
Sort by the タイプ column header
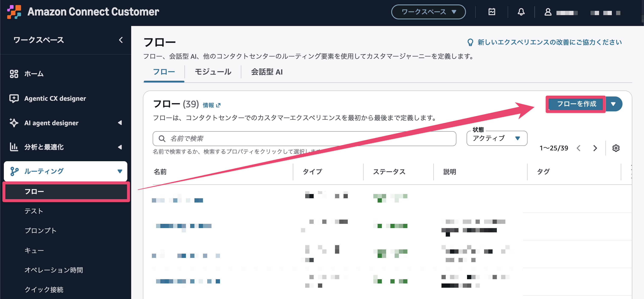(x=312, y=172)
